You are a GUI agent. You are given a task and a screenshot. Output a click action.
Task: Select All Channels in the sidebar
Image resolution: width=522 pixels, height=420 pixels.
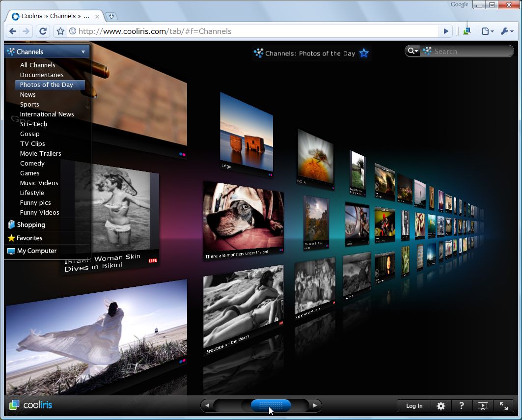[38, 65]
